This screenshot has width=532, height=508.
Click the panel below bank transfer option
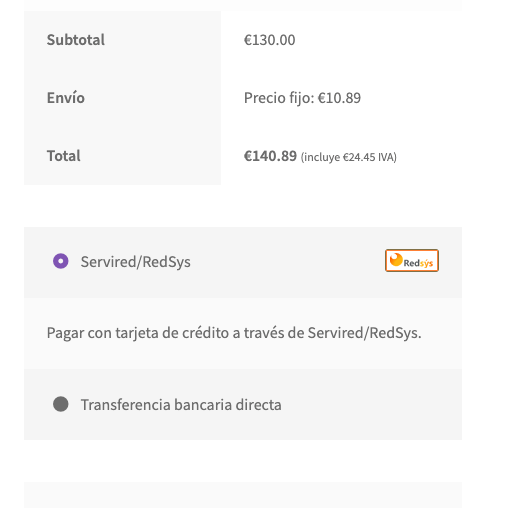coord(243,495)
